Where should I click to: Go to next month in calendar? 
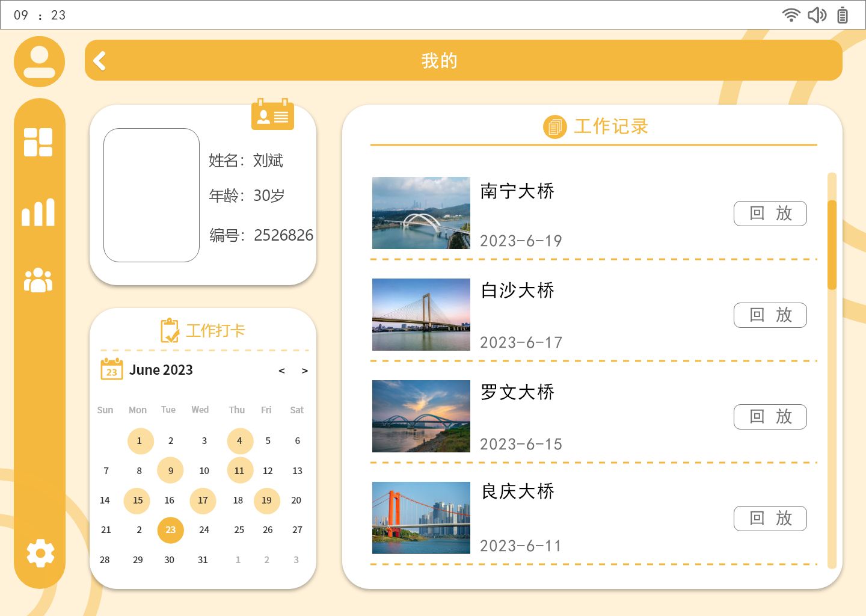pos(305,371)
